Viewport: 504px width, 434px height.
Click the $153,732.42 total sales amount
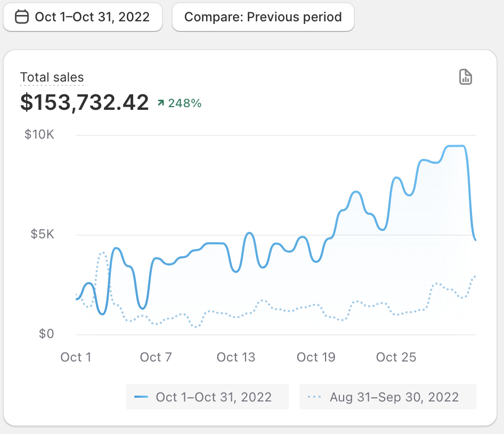pos(84,102)
